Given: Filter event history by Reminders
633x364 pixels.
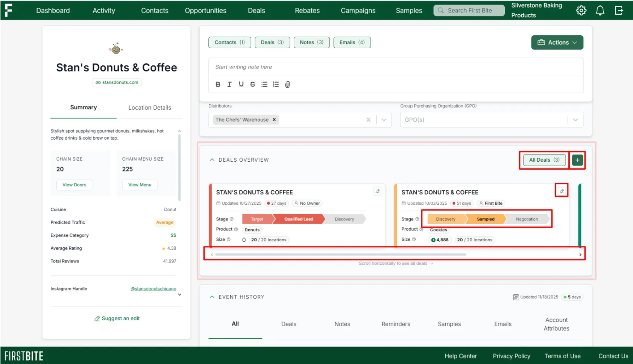Looking at the screenshot, I should pyautogui.click(x=396, y=324).
